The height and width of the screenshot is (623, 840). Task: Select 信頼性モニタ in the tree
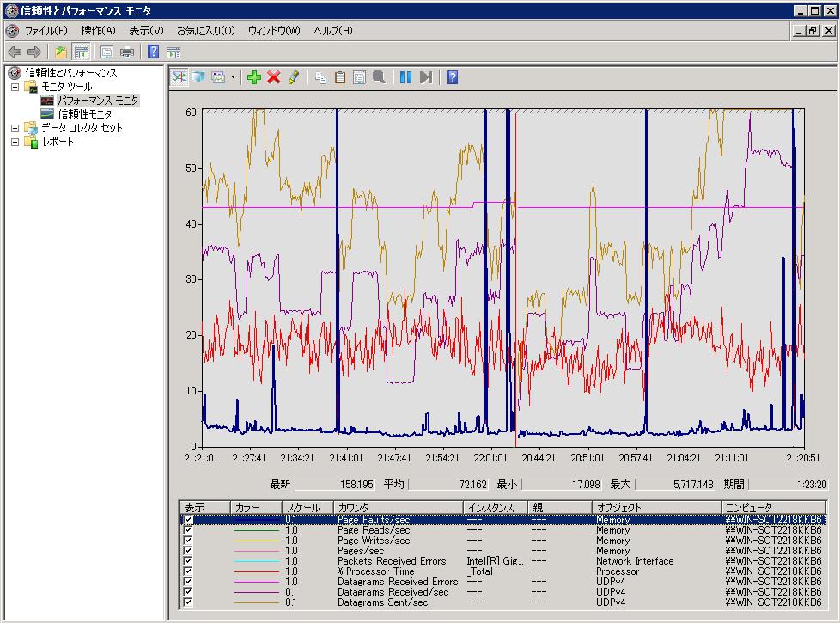pos(84,114)
